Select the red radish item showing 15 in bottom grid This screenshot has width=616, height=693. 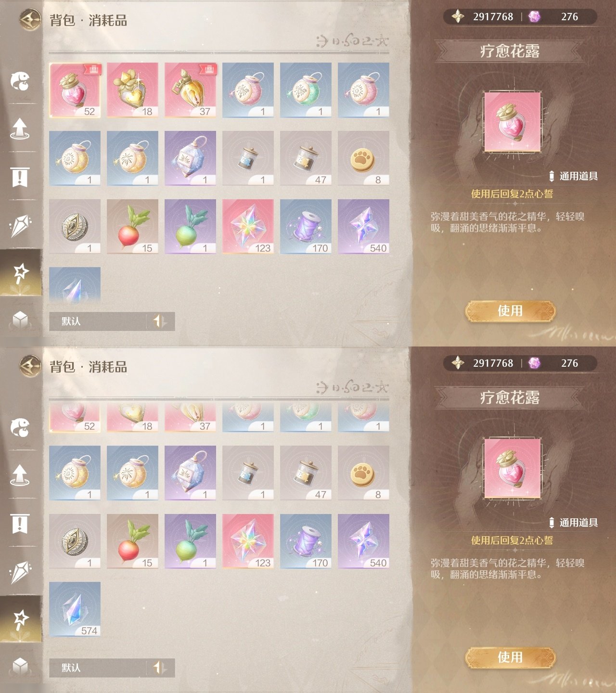pyautogui.click(x=132, y=541)
